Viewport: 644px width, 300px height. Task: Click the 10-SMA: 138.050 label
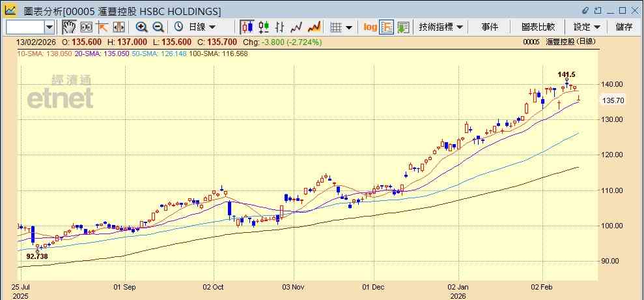click(x=45, y=53)
